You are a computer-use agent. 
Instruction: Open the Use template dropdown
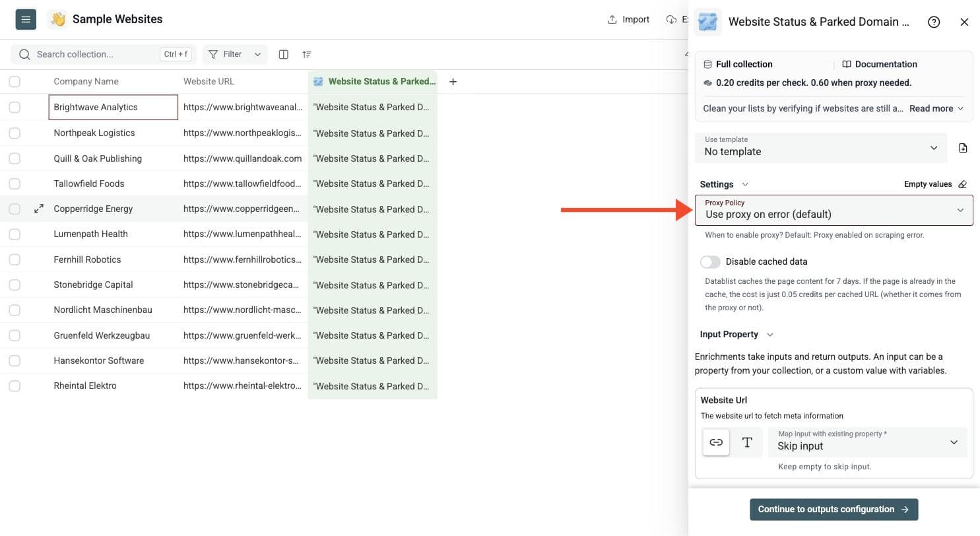click(821, 148)
